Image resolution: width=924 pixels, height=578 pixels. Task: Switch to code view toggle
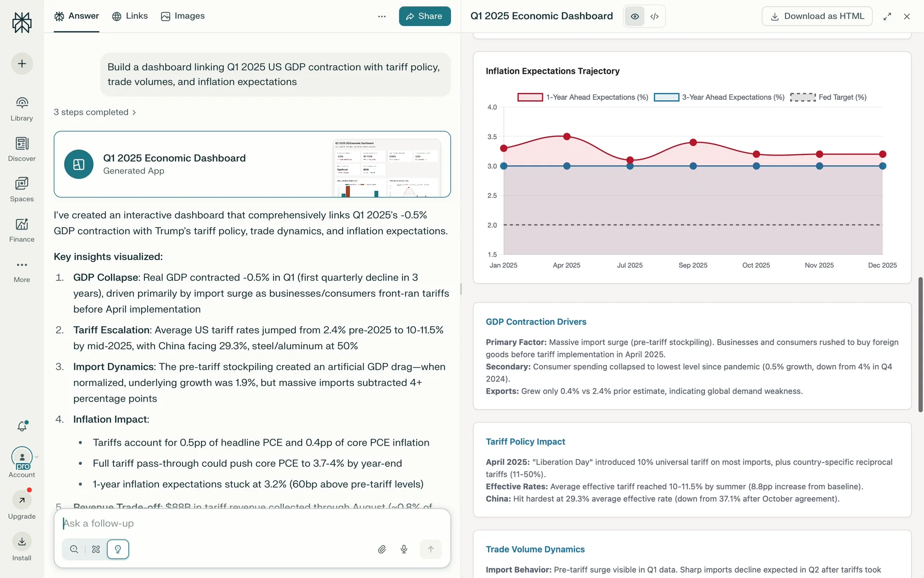click(654, 16)
